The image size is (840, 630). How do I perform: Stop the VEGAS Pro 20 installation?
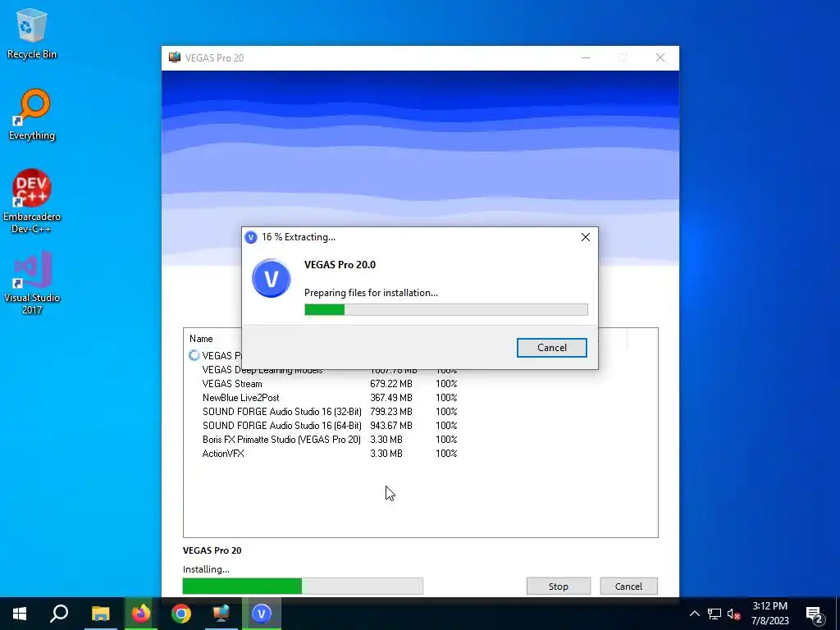[558, 586]
